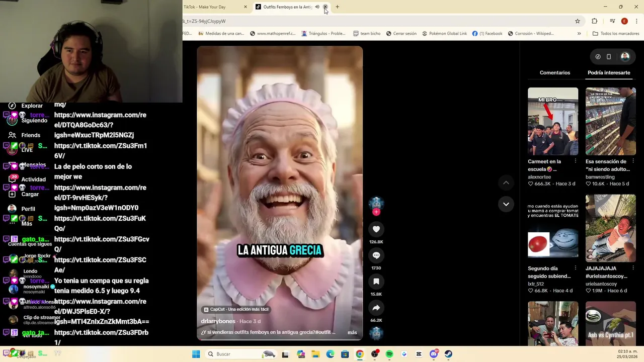The image size is (644, 362).
Task: Go to next video with down arrow
Action: 506,204
